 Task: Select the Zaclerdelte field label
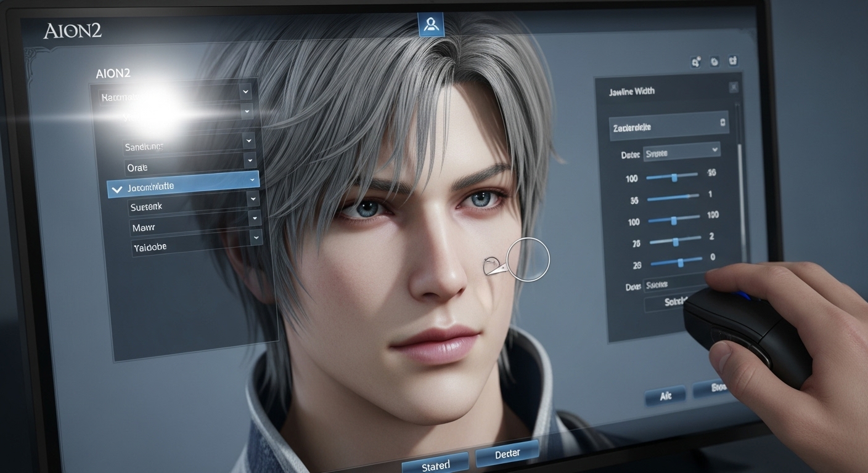[x=632, y=127]
